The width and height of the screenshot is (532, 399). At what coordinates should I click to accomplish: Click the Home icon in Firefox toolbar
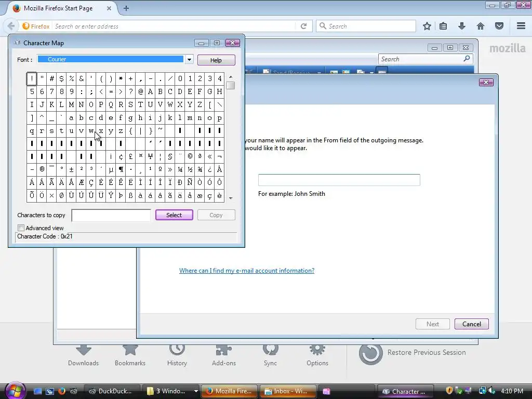(481, 26)
